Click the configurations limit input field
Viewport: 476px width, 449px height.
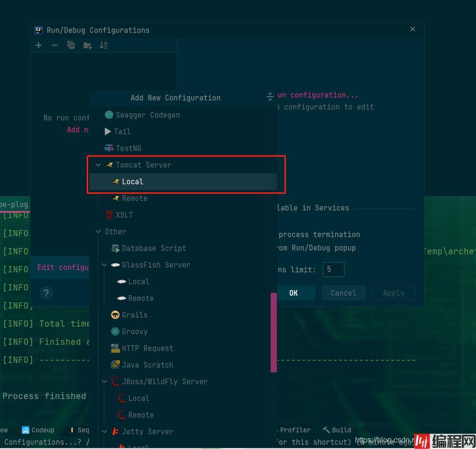pos(333,269)
